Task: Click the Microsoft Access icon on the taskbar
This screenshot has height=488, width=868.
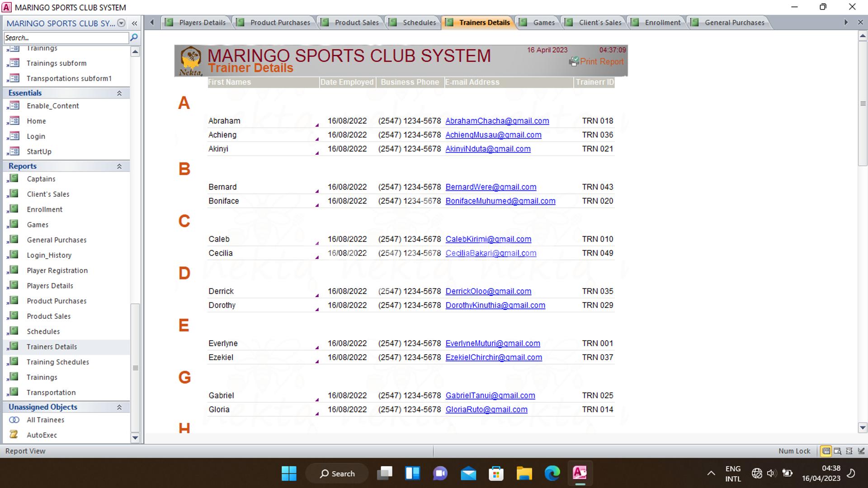Action: click(x=580, y=473)
